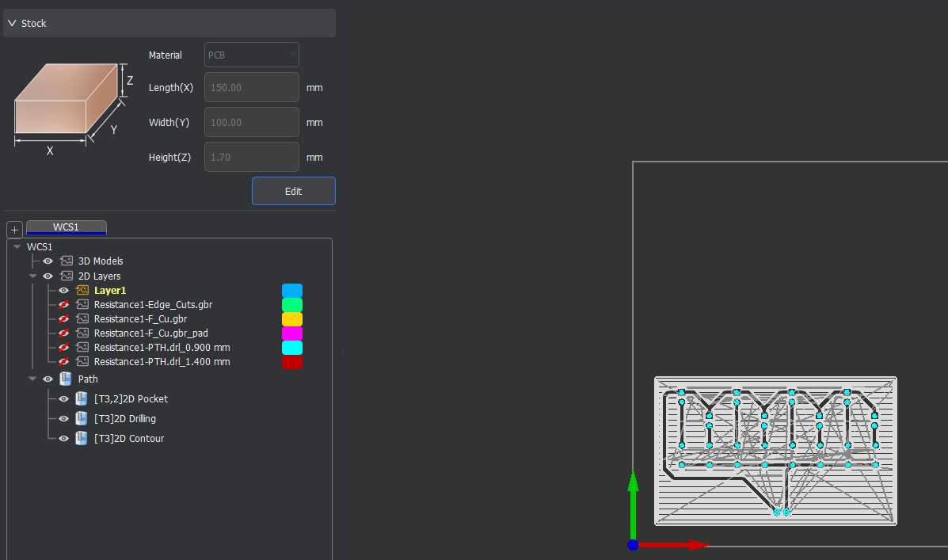948x560 pixels.
Task: Hide Layer1 using its eye icon
Action: tap(64, 291)
